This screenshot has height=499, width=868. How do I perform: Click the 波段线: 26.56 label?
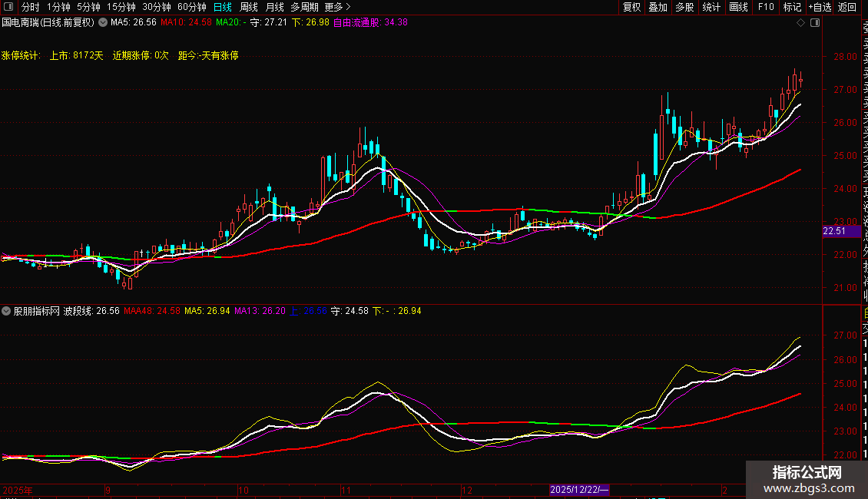[91, 311]
